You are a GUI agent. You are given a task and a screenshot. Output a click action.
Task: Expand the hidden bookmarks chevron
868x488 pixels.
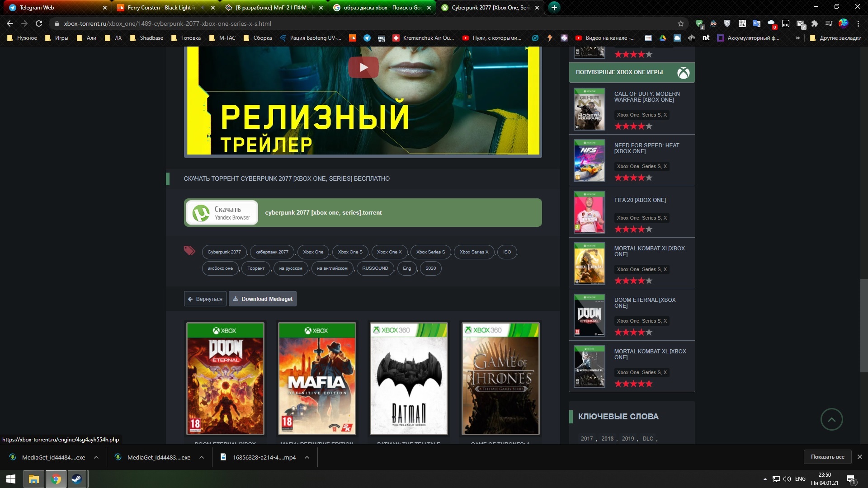[798, 38]
